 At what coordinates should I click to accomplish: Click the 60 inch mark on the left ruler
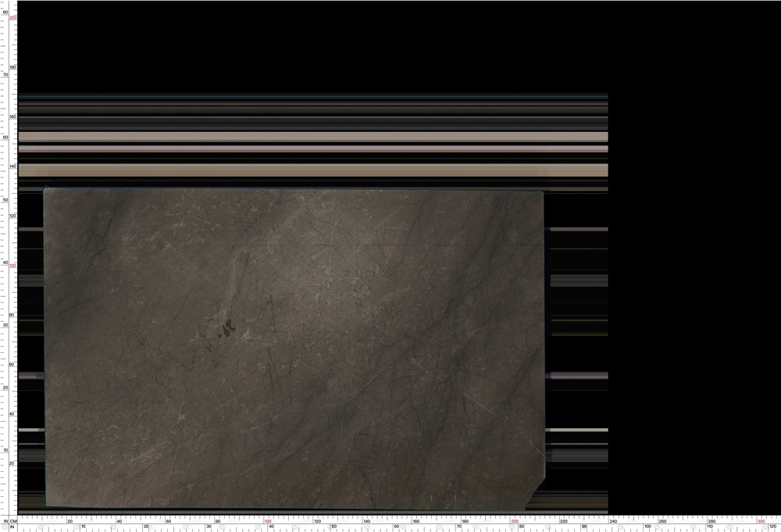6,137
